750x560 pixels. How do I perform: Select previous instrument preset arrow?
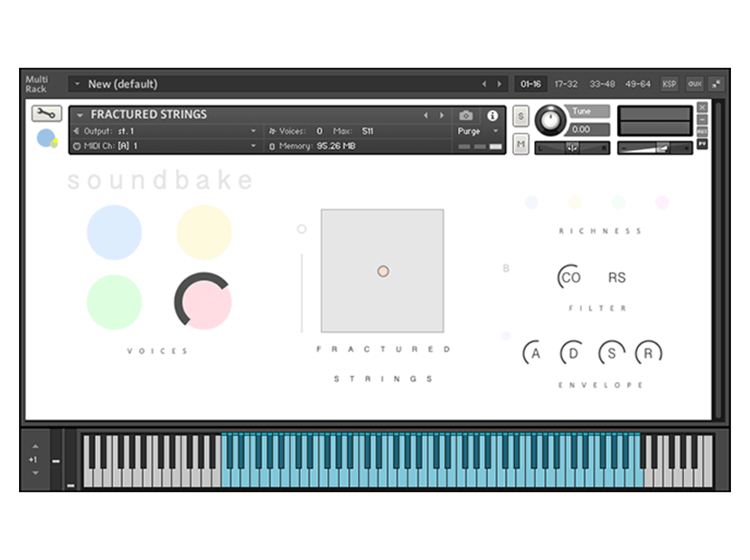(x=426, y=116)
